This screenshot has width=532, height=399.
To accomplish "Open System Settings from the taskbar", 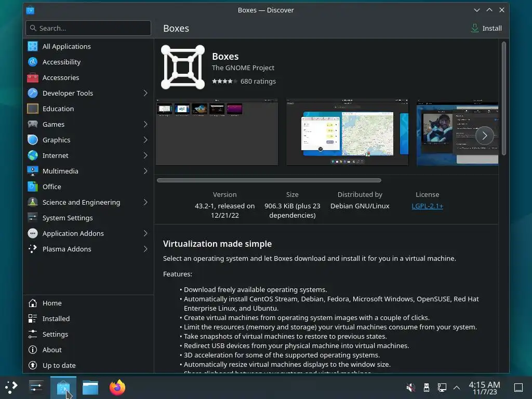I will pyautogui.click(x=36, y=387).
